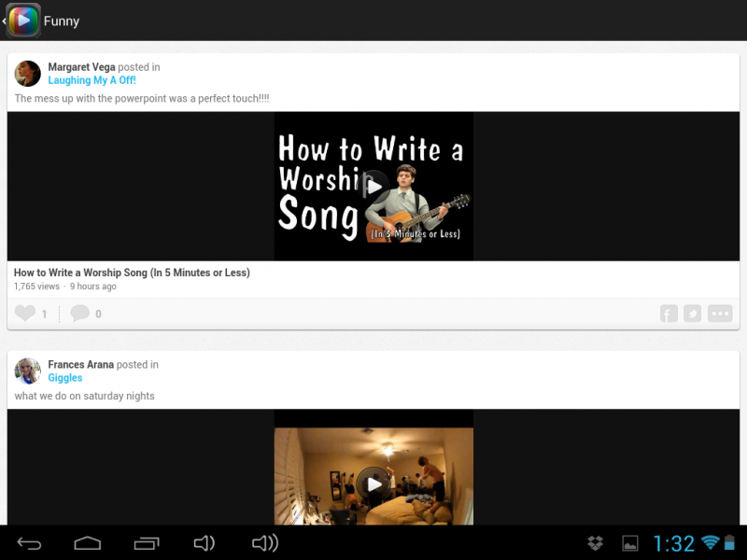Open Android recent apps button
747x560 pixels.
(x=147, y=543)
